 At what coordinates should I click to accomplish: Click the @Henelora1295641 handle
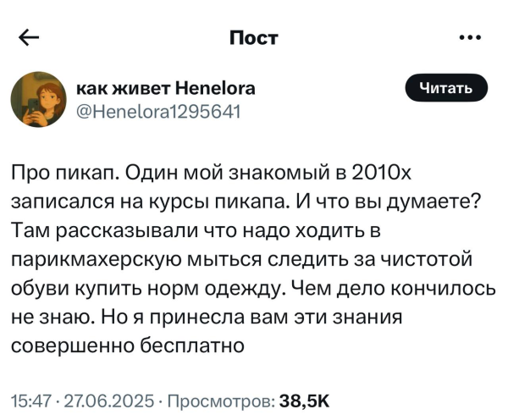[158, 110]
